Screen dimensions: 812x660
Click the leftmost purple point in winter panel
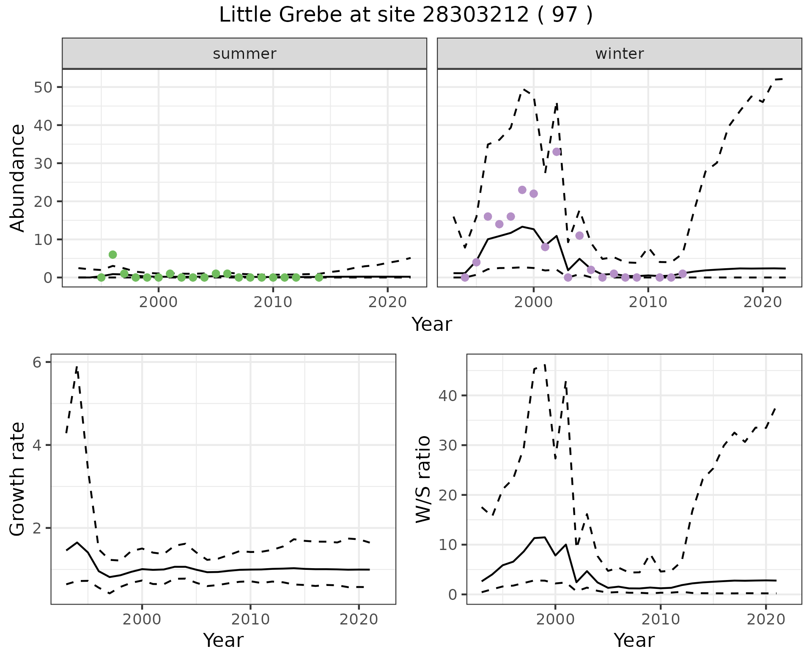point(465,278)
